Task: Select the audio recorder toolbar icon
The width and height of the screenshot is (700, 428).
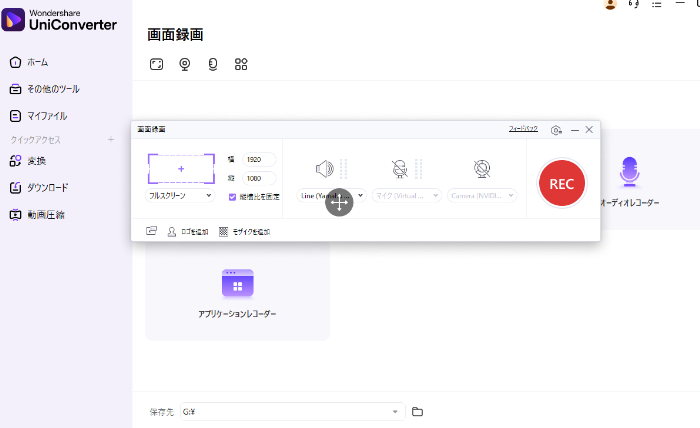Action: 213,64
